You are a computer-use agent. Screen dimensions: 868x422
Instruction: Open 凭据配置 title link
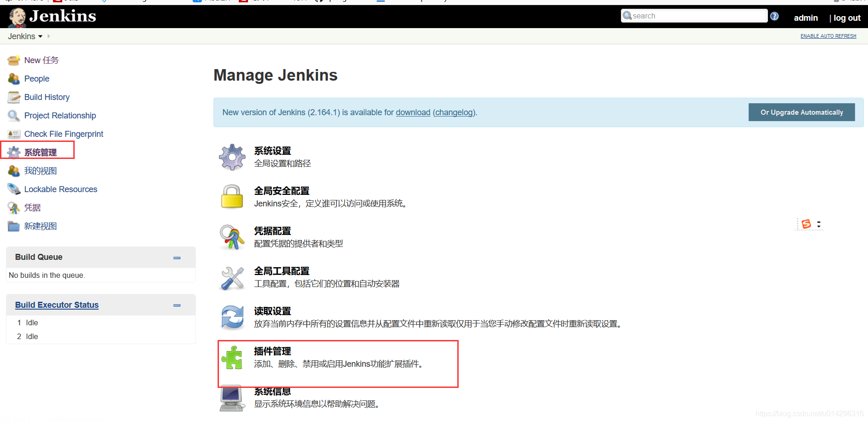coord(272,231)
